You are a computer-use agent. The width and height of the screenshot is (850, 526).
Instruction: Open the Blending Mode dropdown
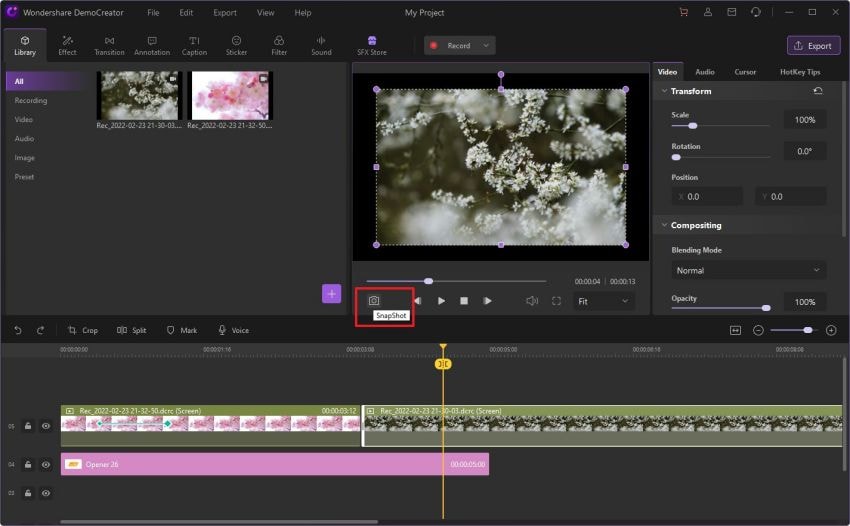coord(748,270)
